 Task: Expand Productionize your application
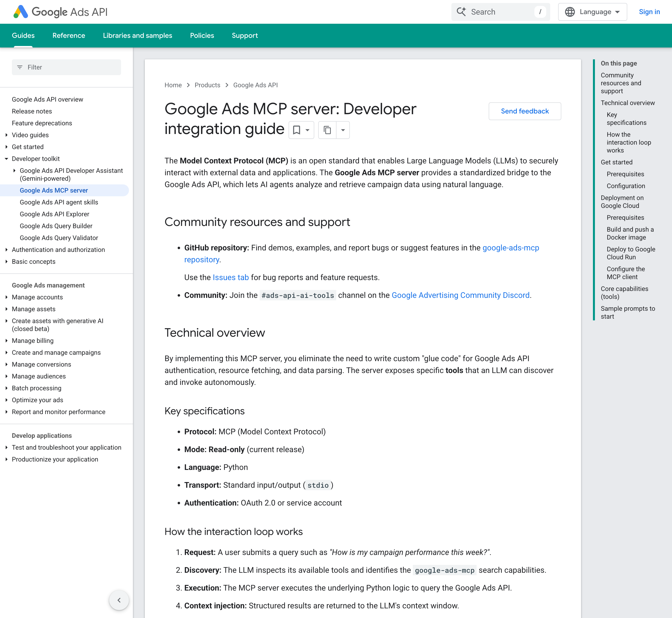point(6,460)
